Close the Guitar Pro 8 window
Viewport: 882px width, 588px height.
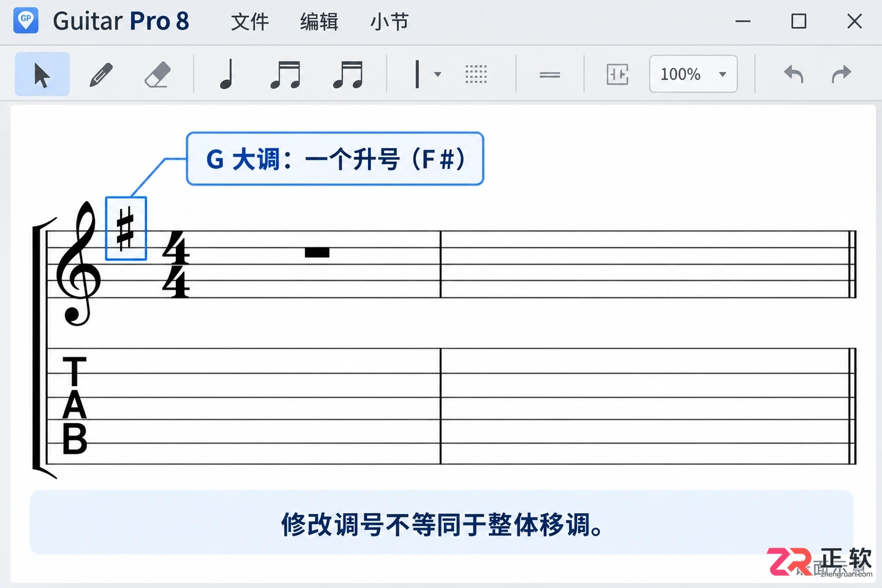pos(854,21)
